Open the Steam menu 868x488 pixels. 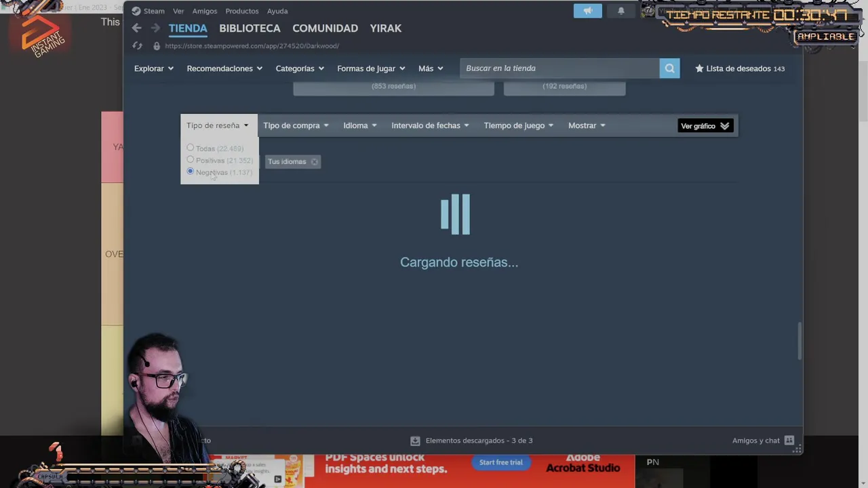click(x=154, y=11)
